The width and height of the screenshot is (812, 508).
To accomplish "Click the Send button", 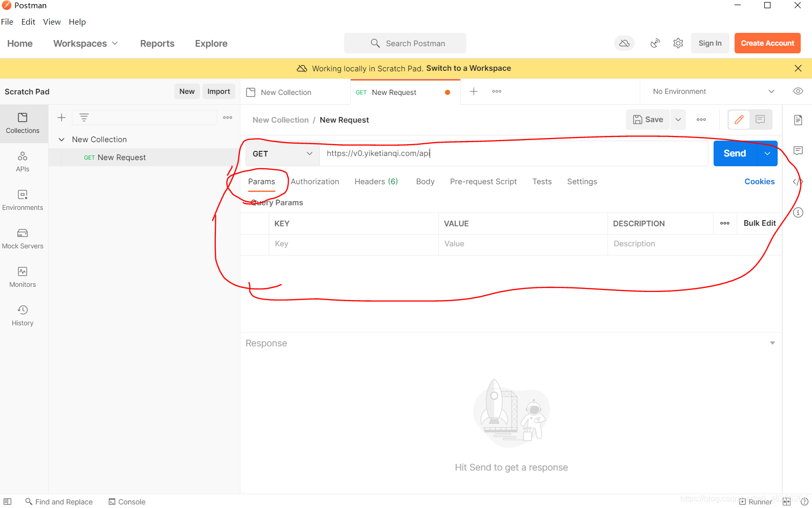I will click(735, 153).
